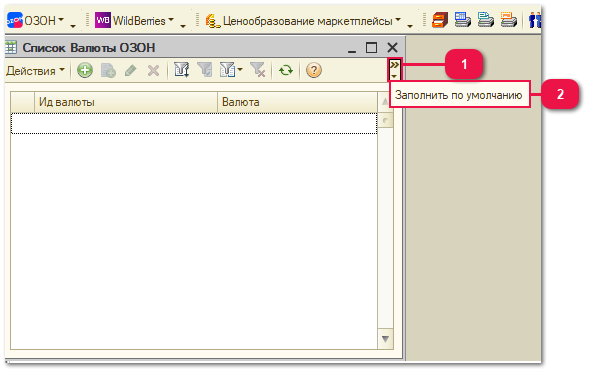Click the pencil edit icon
The height and width of the screenshot is (372, 600).
(130, 70)
